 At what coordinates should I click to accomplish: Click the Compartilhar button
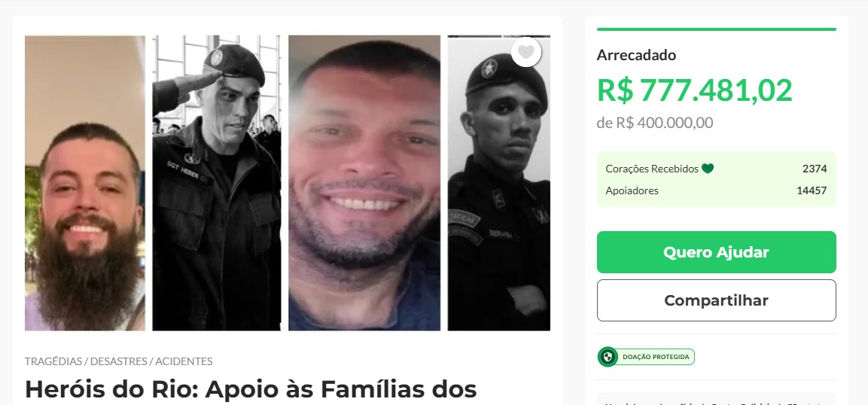[x=717, y=300]
